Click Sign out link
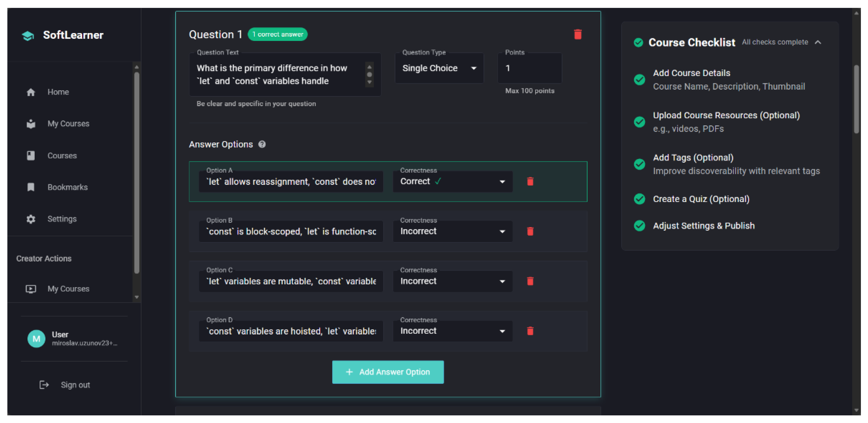Screen dimensions: 868x423 (75, 385)
